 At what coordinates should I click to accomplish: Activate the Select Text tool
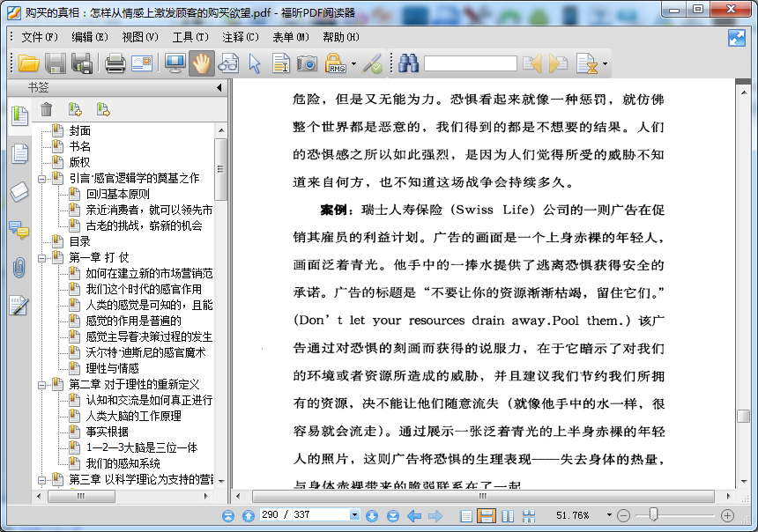click(281, 63)
